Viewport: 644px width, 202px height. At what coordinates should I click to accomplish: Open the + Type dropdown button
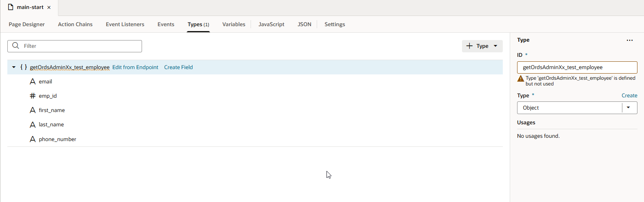(482, 46)
